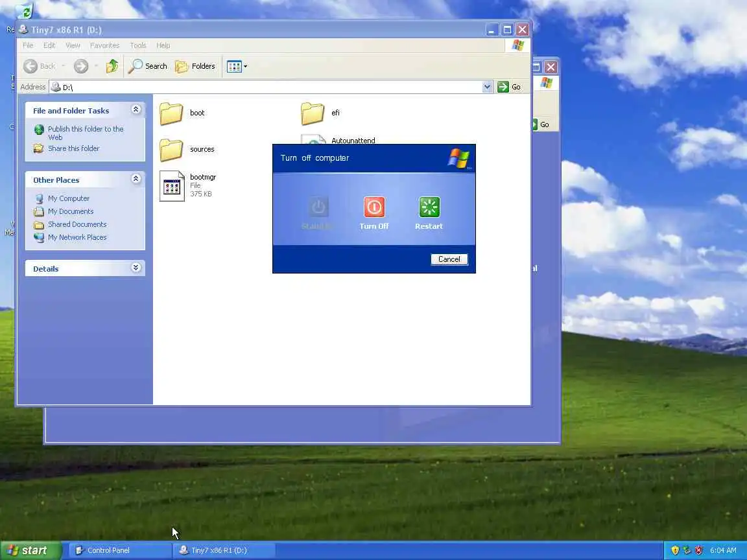Click the Go button in background window
The image size is (747, 560).
(x=541, y=124)
